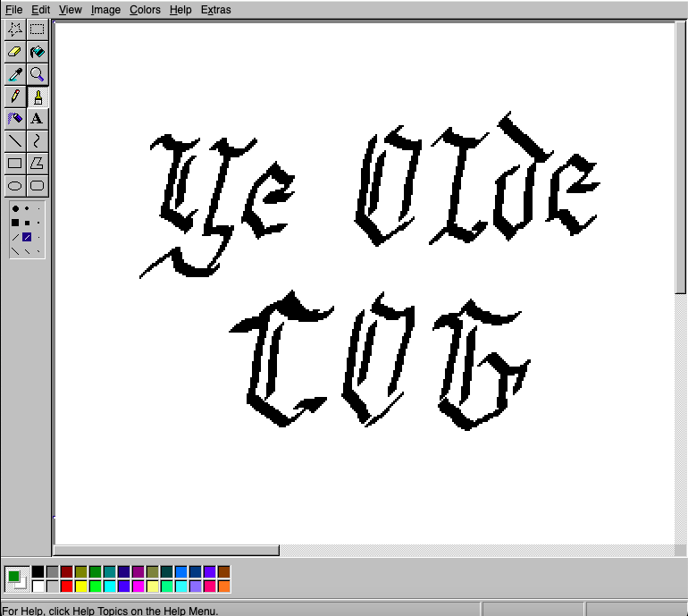Choose the medium round brush shape

[27, 208]
